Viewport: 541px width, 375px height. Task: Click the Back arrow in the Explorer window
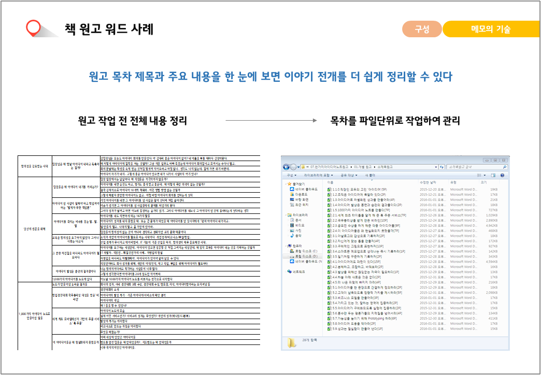286,167
